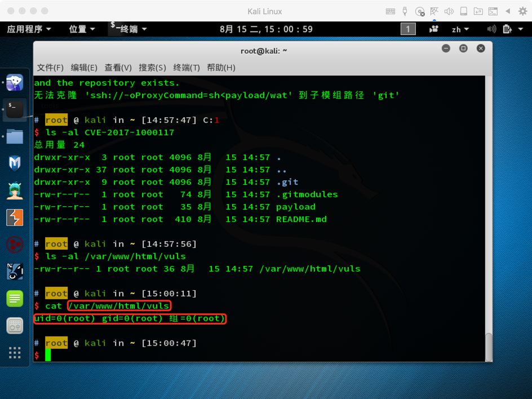Open the zh input language dropdown

460,29
